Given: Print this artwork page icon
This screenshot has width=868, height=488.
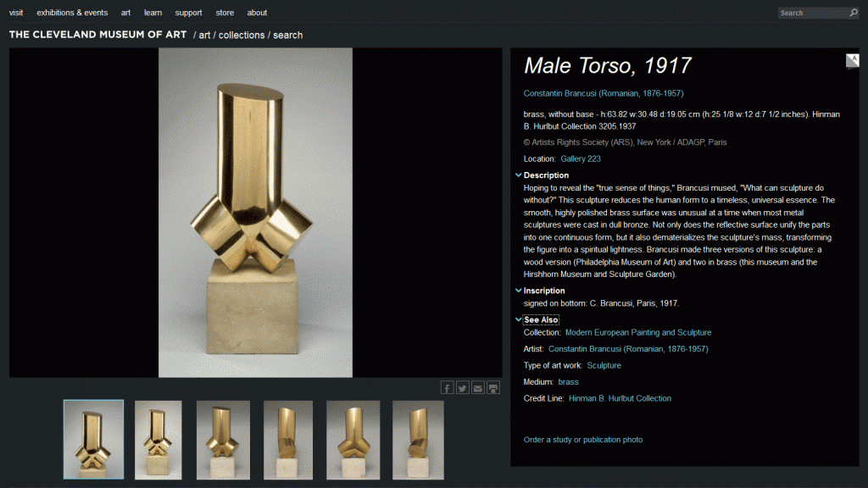Looking at the screenshot, I should click(x=493, y=388).
